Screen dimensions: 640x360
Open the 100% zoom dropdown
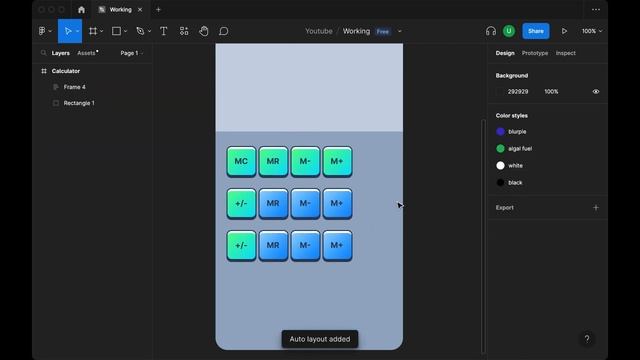592,31
